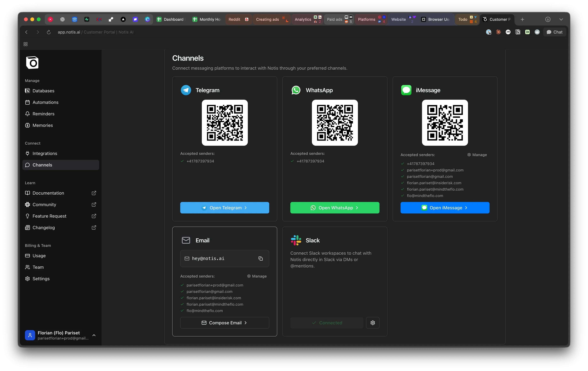Expand the tab list chevron
The height and width of the screenshot is (371, 588).
561,19
